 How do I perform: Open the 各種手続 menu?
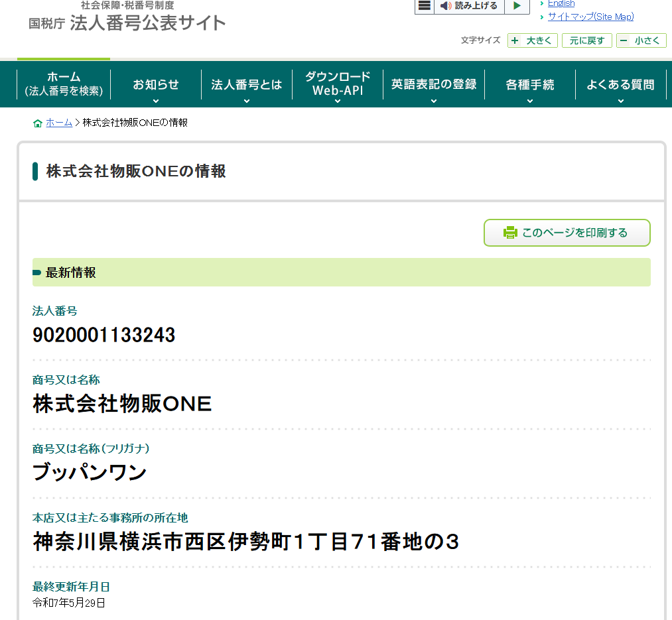(x=529, y=85)
